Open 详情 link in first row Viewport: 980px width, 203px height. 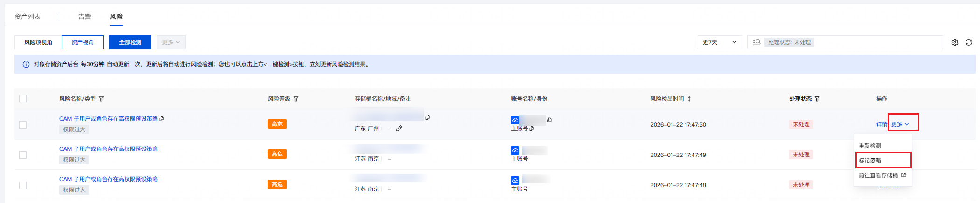pyautogui.click(x=881, y=124)
